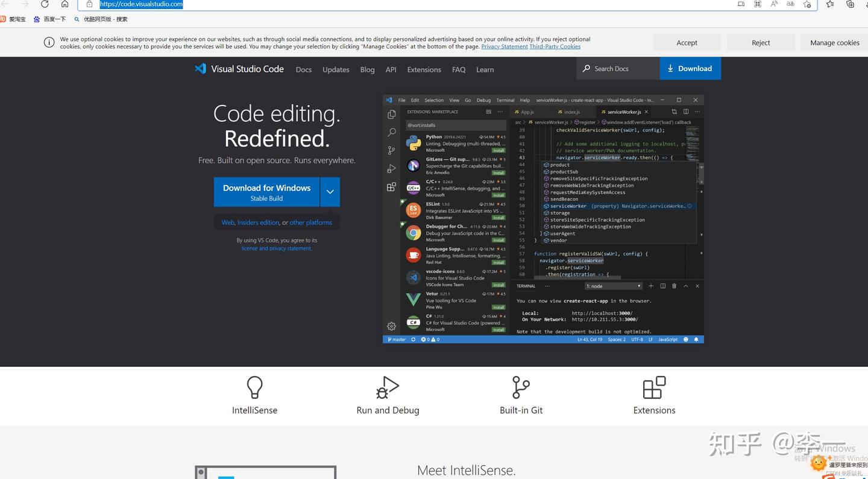Screen dimensions: 868x479
Task: Select the Source Control icon in the activity bar
Action: (x=391, y=150)
